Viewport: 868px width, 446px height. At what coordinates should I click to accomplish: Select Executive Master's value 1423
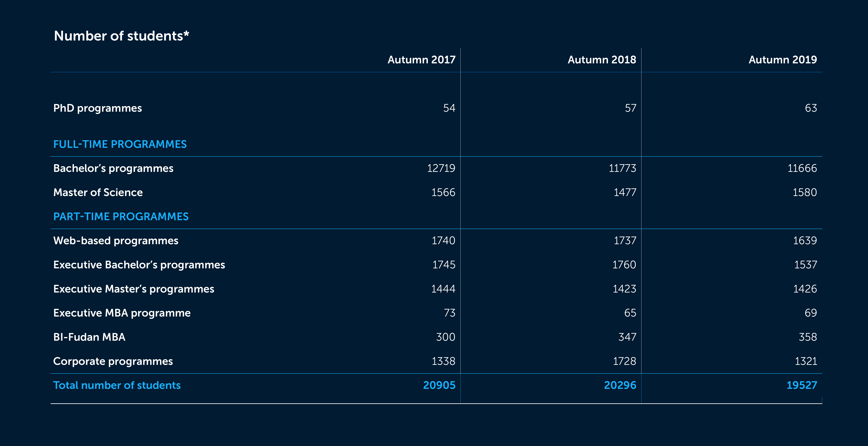point(624,289)
